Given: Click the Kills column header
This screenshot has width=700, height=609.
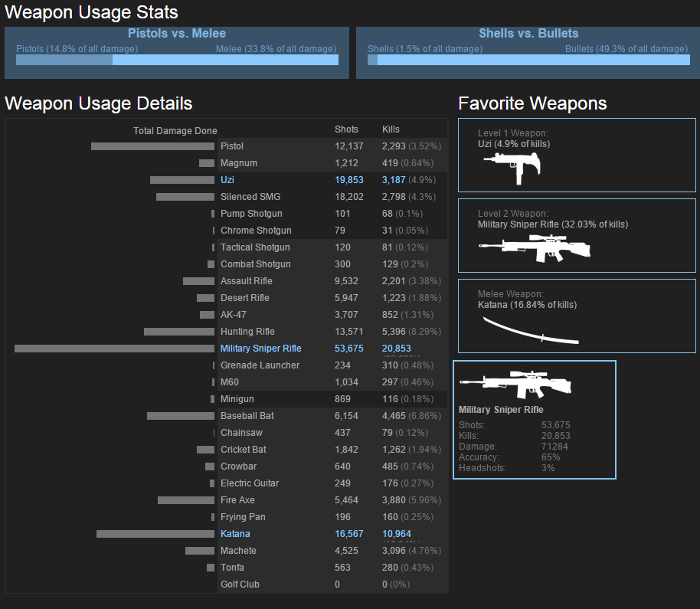Looking at the screenshot, I should coord(391,129).
